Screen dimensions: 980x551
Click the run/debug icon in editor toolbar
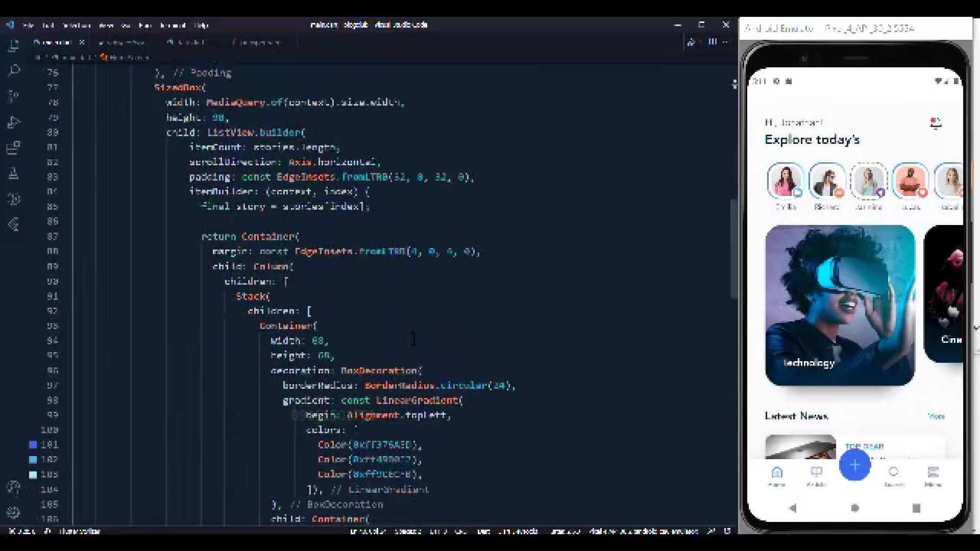[x=691, y=42]
